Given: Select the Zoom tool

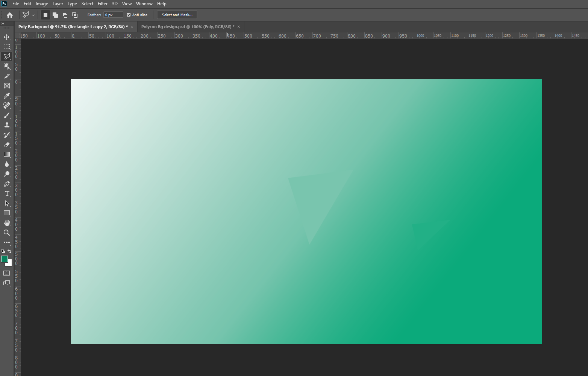Looking at the screenshot, I should coord(7,233).
